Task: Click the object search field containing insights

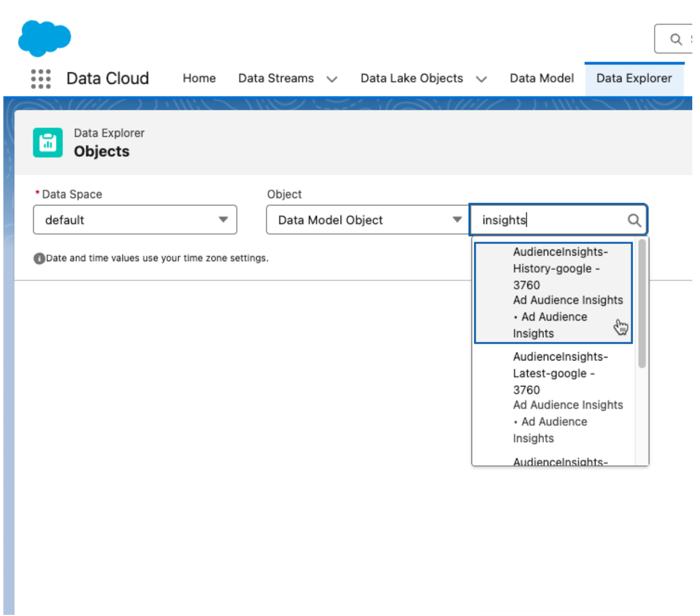Action: coord(558,220)
